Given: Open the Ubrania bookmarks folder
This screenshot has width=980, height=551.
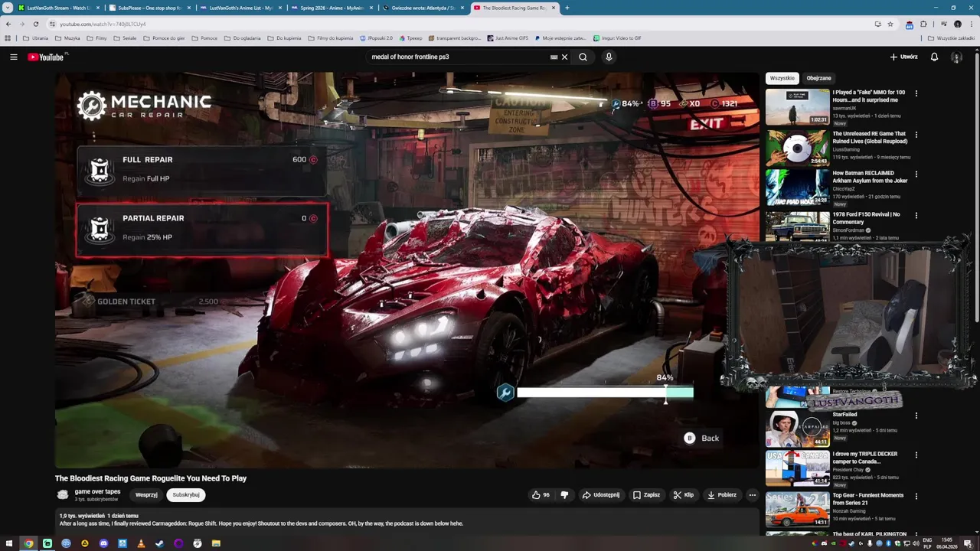Looking at the screenshot, I should point(35,37).
